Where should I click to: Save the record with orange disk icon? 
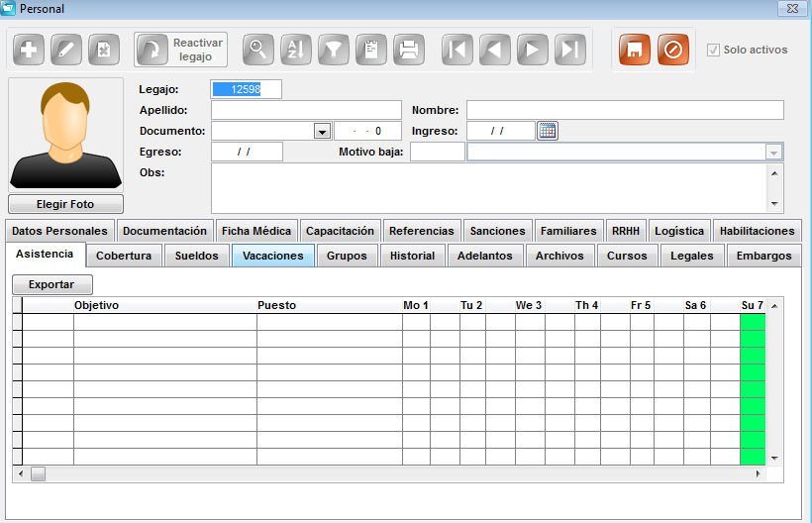pos(635,50)
